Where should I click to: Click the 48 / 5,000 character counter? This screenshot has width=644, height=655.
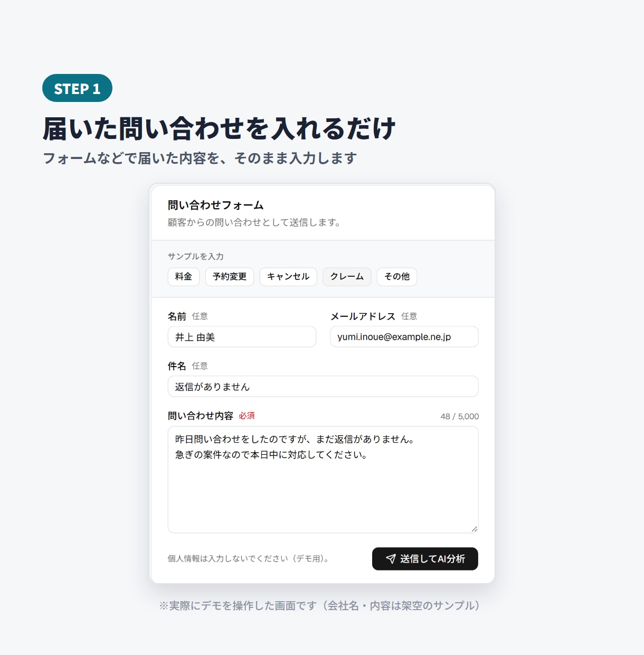[460, 416]
